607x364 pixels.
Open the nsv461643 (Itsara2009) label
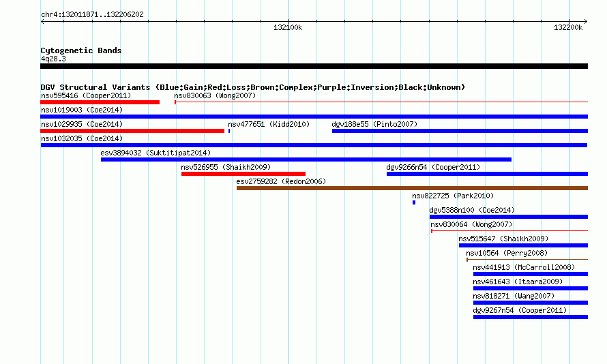tap(518, 282)
